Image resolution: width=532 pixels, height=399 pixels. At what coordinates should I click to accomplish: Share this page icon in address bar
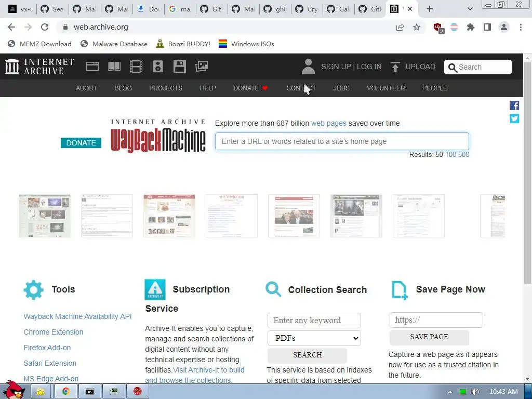400,27
